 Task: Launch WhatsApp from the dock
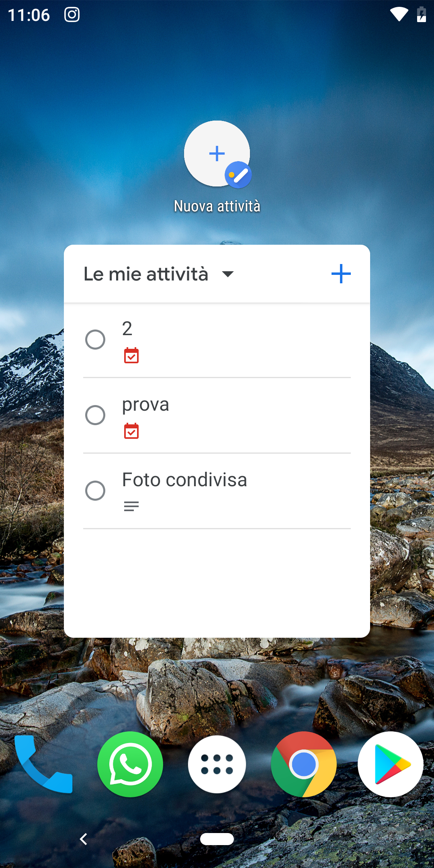130,764
